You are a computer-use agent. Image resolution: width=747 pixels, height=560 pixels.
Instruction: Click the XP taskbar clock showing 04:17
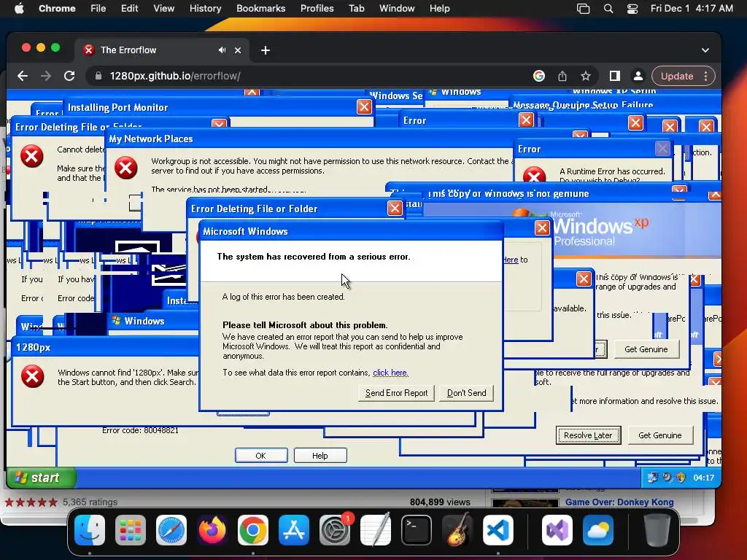point(704,478)
